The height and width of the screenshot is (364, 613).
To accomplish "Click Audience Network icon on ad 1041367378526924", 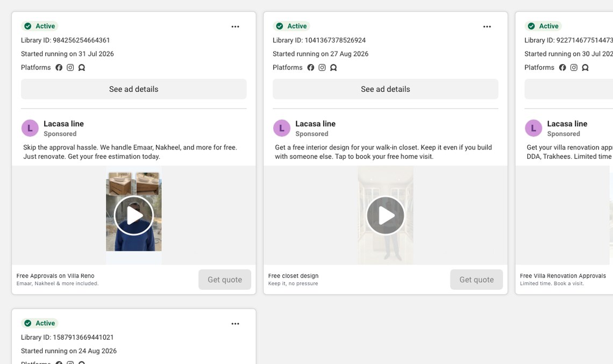I will pos(333,67).
